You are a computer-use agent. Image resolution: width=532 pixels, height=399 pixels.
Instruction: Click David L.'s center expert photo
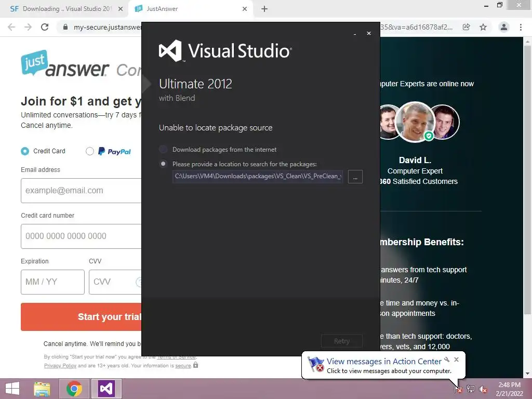point(415,122)
